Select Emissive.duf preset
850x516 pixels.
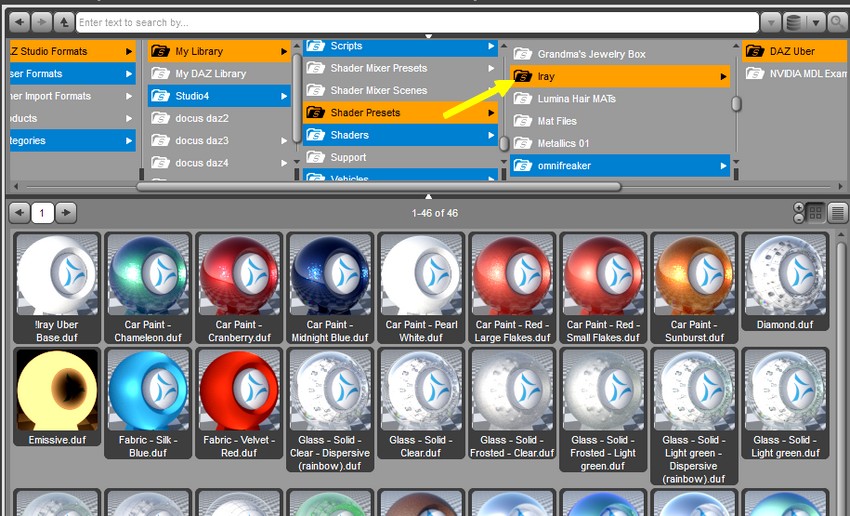tap(57, 397)
